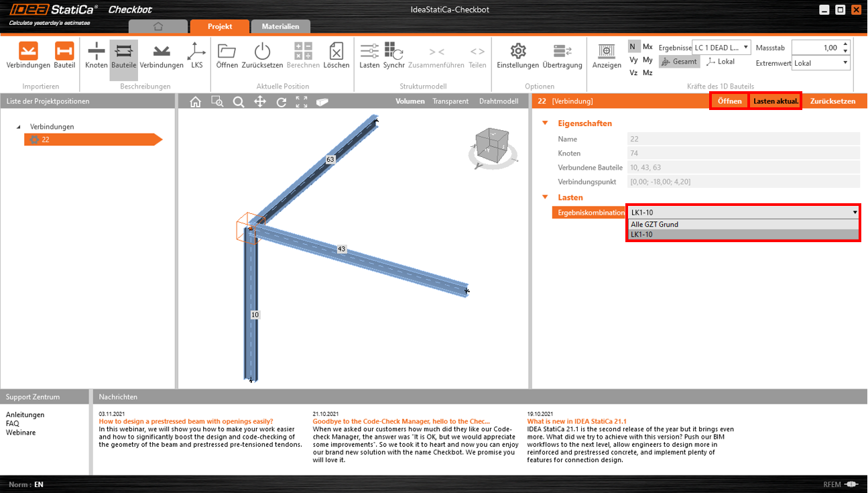Open the Anleitungen support link
The width and height of the screenshot is (868, 493).
tap(25, 415)
